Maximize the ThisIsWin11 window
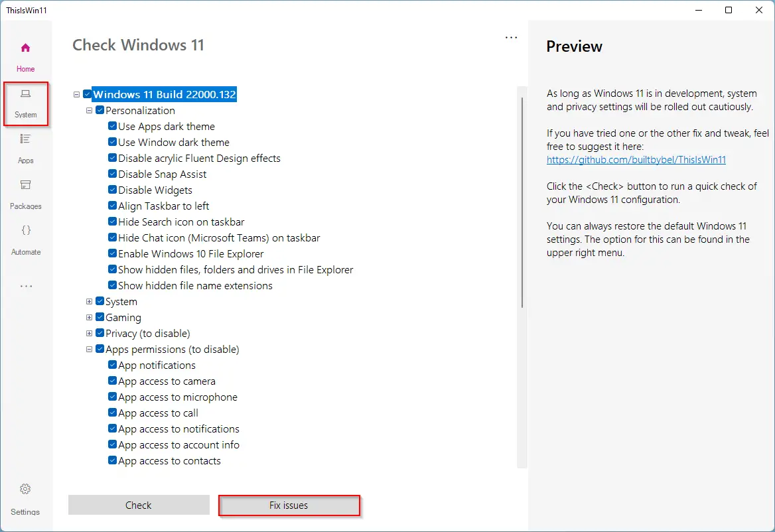Screen dimensions: 775x532 [729, 10]
